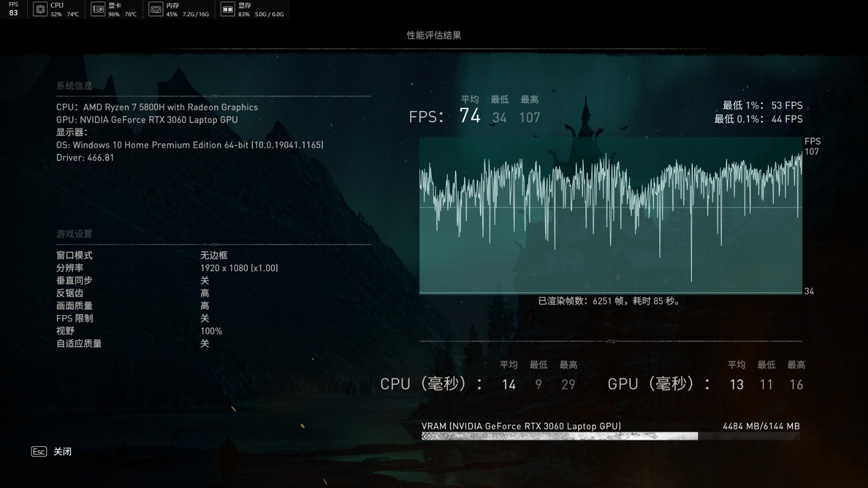868x488 pixels.
Task: Click the VRAM usage progress bar
Action: coord(610,436)
